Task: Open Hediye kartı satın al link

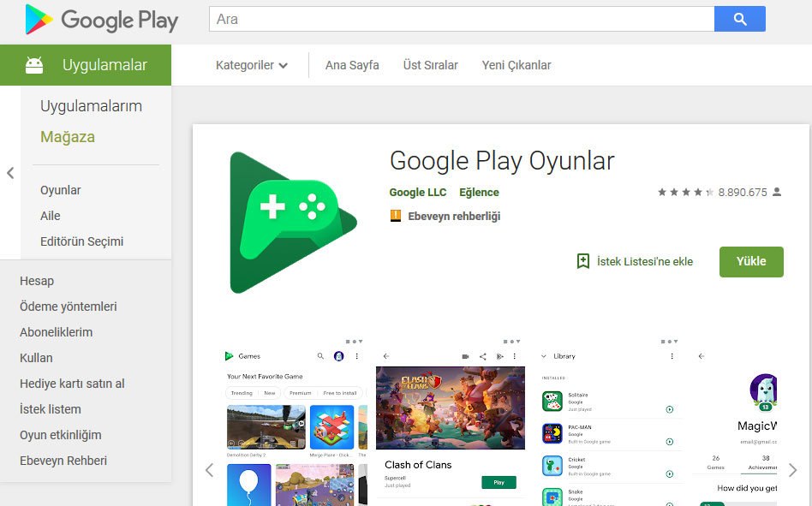Action: pos(73,384)
